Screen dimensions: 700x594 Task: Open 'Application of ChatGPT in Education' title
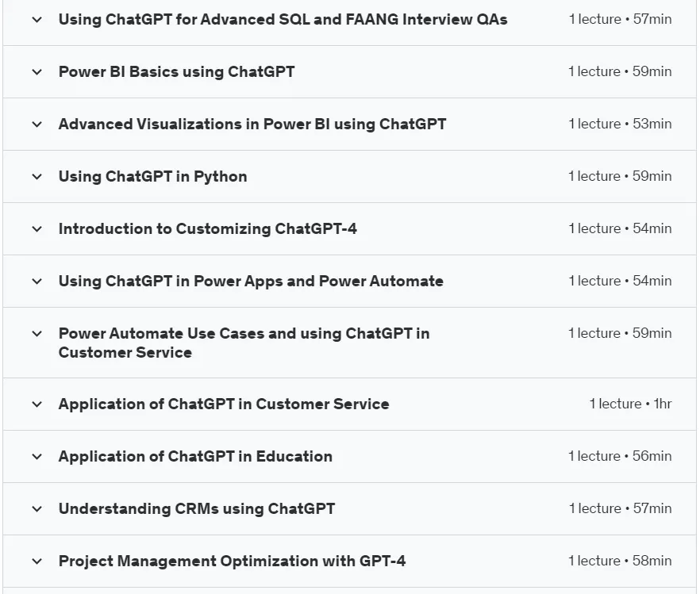[195, 456]
